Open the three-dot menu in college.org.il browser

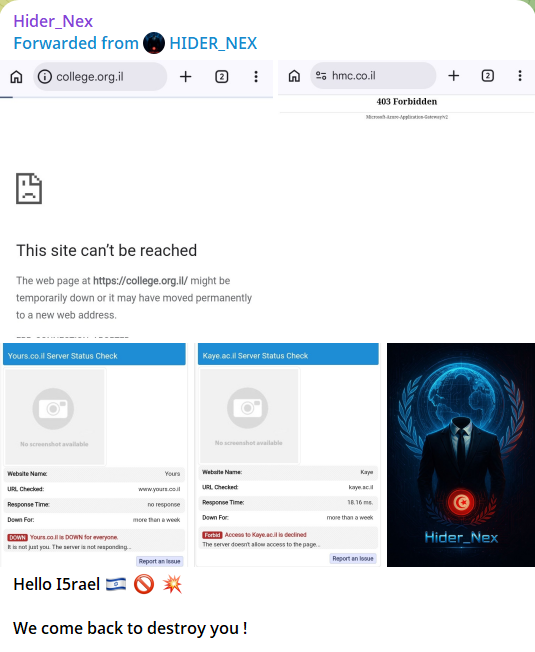pos(256,77)
